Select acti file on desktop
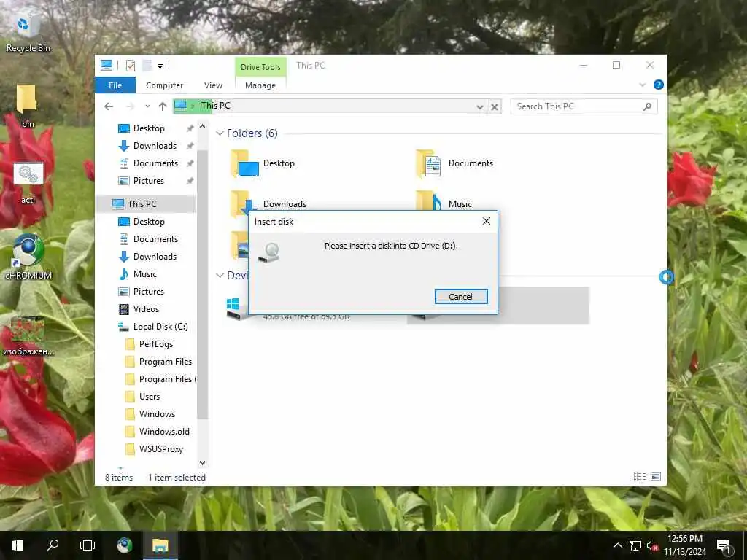747x560 pixels. (28, 182)
